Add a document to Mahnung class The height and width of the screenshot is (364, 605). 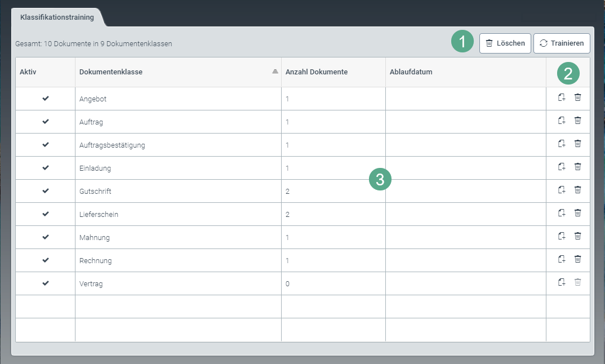click(x=561, y=236)
